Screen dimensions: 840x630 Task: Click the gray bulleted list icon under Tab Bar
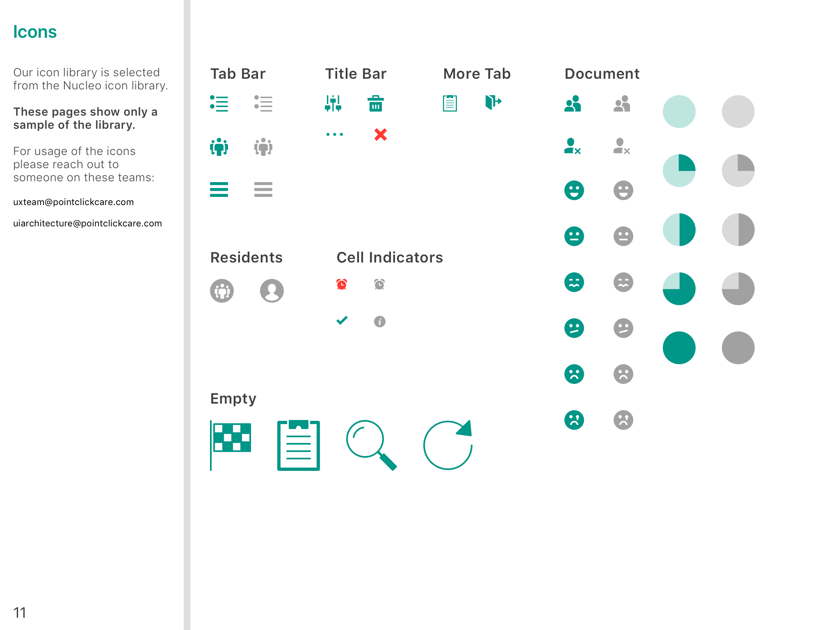263,103
